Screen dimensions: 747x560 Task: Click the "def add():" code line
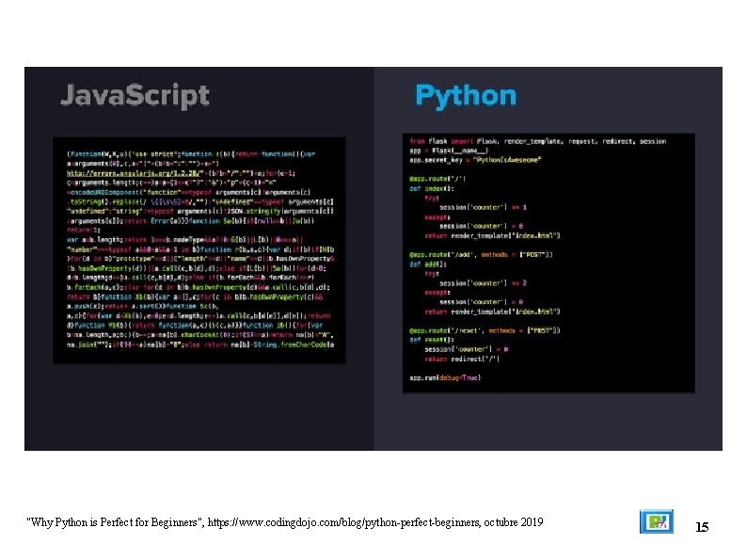point(428,264)
